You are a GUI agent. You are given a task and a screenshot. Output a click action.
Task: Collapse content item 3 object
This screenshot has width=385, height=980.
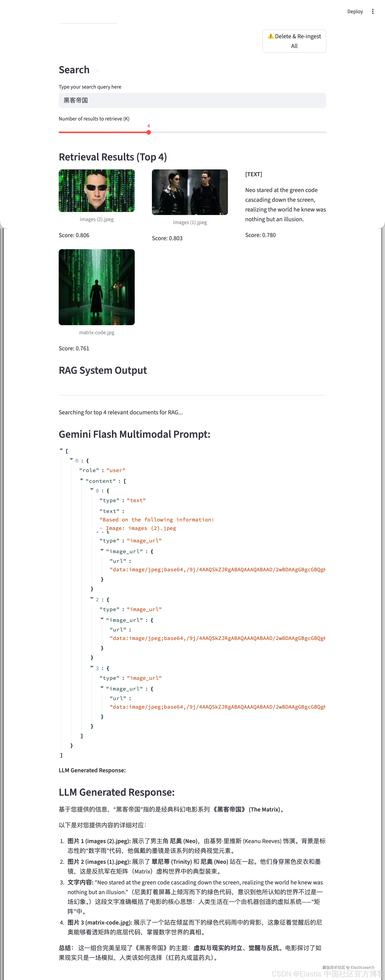point(92,667)
